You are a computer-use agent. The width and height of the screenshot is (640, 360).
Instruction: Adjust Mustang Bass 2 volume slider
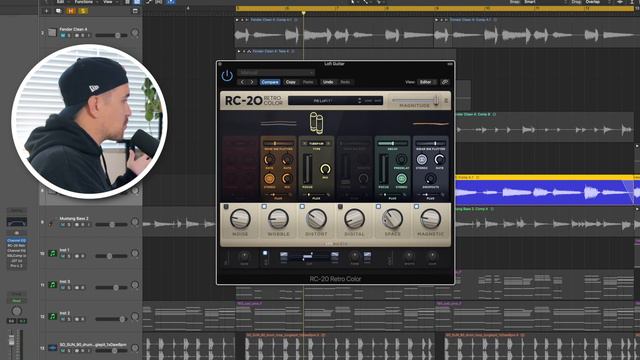111,225
